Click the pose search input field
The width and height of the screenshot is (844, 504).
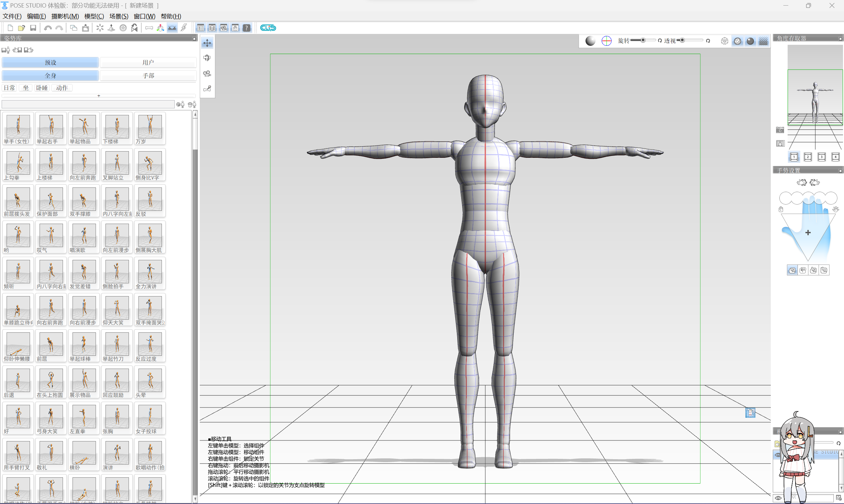[88, 104]
